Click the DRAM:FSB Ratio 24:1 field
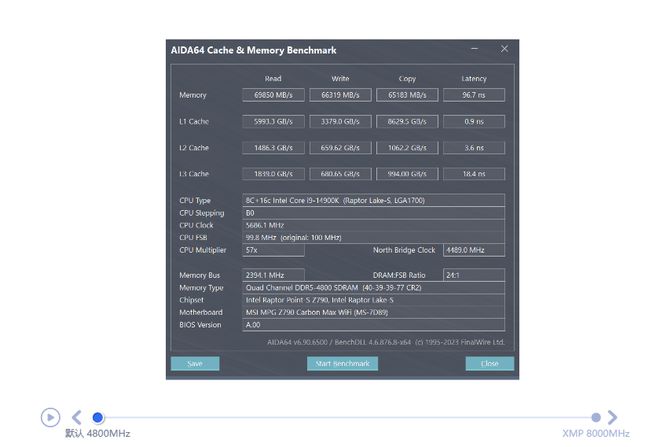 coord(474,275)
